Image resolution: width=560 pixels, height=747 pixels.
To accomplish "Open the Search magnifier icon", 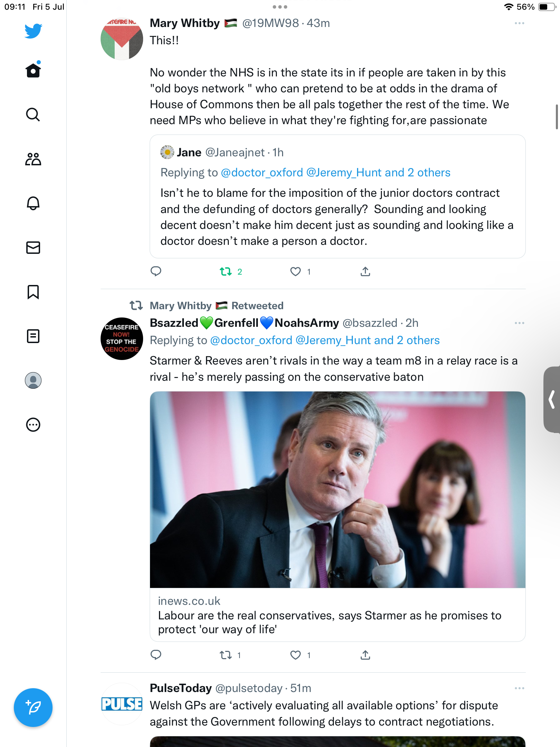I will coord(33,114).
